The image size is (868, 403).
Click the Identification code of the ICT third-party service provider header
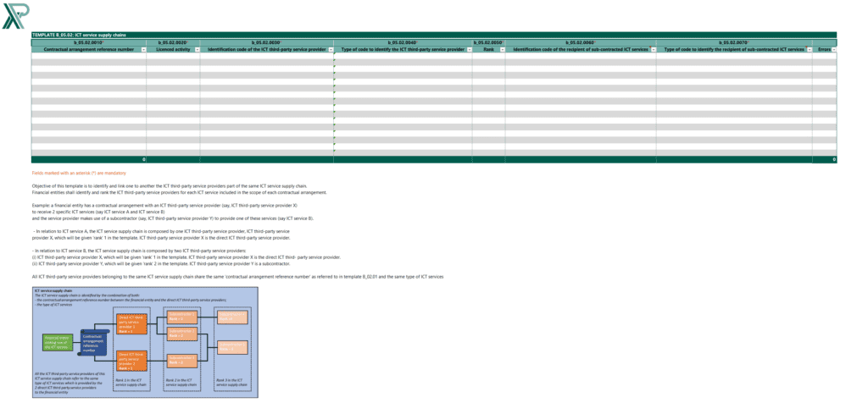[x=267, y=50]
